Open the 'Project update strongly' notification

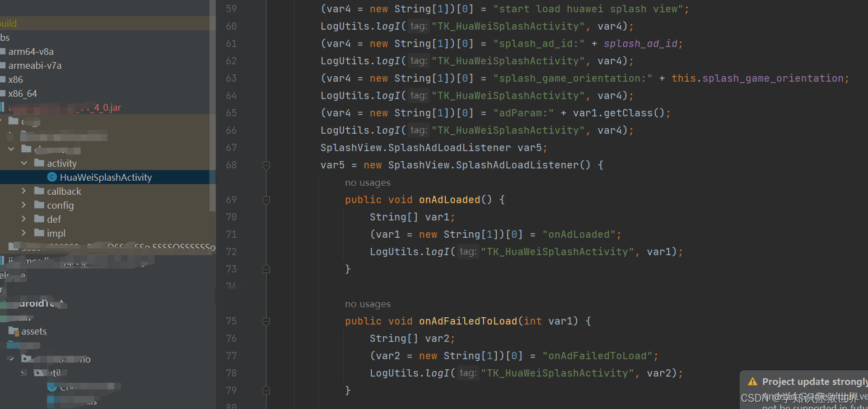coord(814,382)
